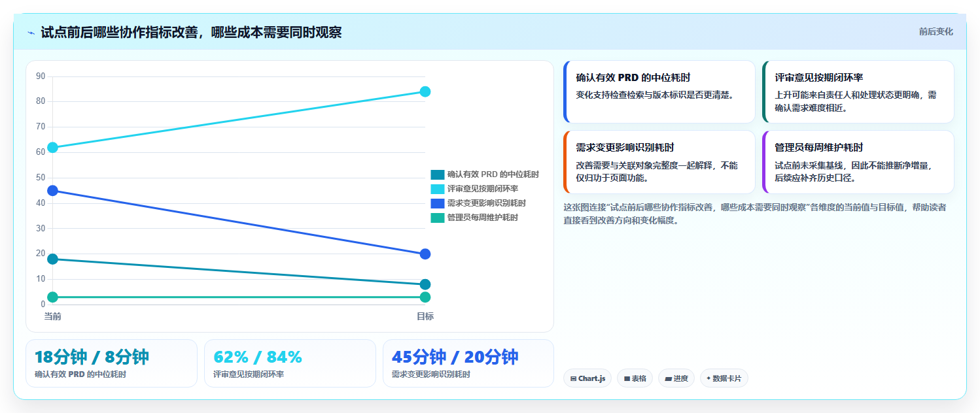The width and height of the screenshot is (980, 413).
Task: Click legend label 评审意见按期闭环率
Action: [483, 189]
